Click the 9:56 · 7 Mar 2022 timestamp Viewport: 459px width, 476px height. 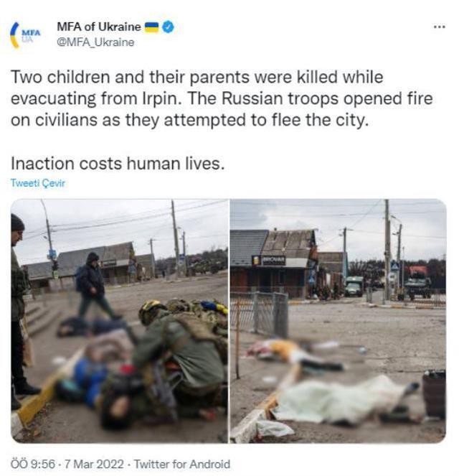[67, 465]
